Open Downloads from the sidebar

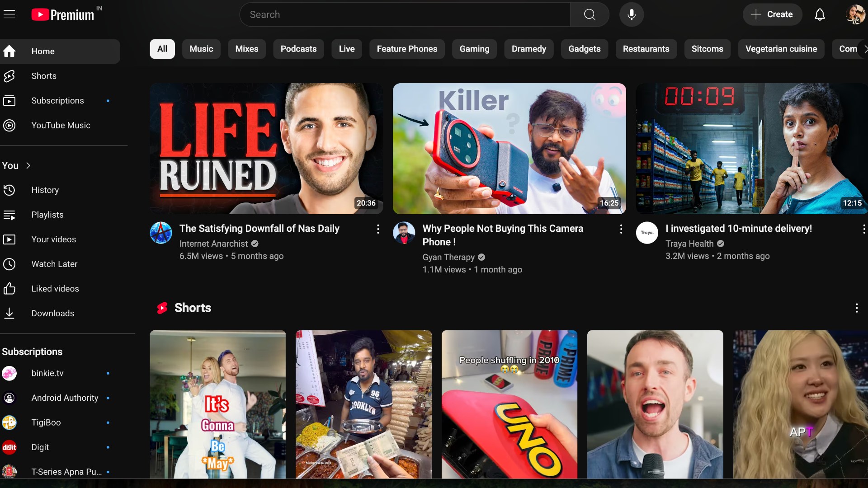52,313
